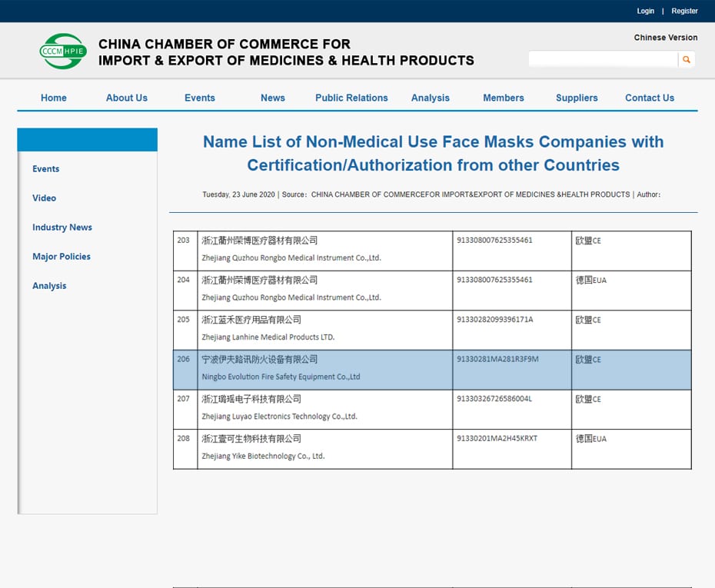Click '欧盟CE' in row 207
Viewport: 715px width, 588px height.
tap(588, 399)
